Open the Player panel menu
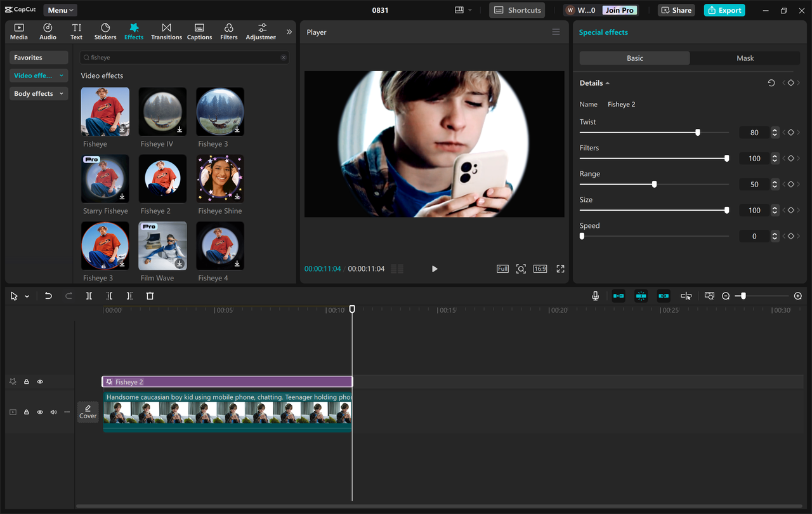This screenshot has height=514, width=812. click(556, 32)
